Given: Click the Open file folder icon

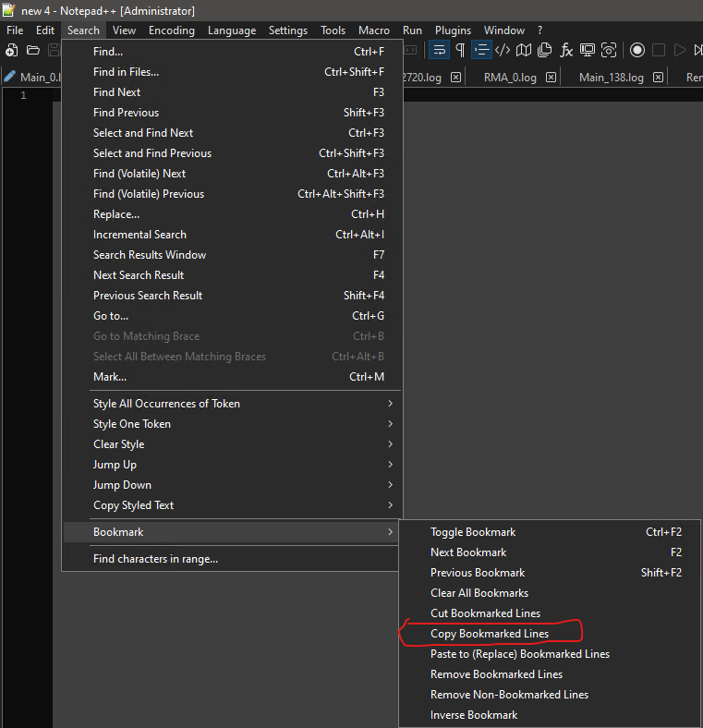Looking at the screenshot, I should (33, 50).
